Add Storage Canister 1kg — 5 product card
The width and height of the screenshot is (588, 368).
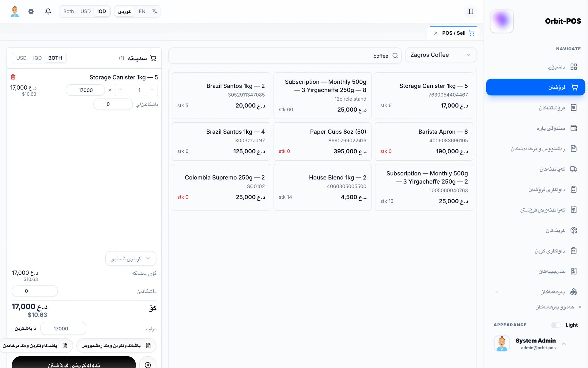(x=424, y=96)
